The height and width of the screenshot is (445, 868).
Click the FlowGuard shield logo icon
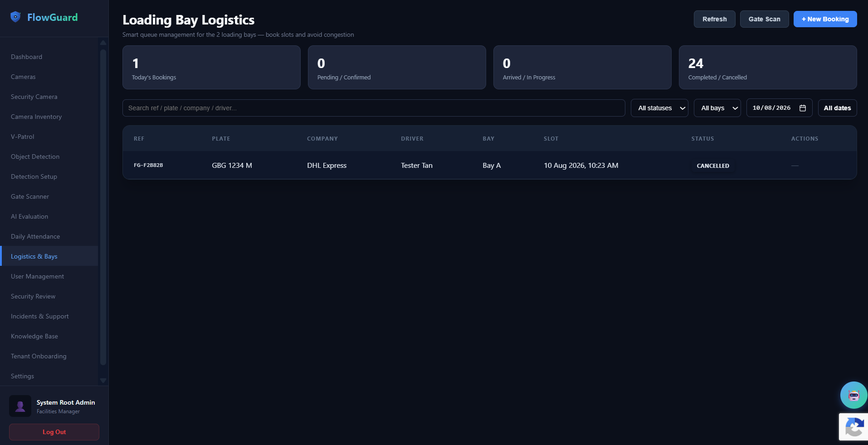(15, 17)
